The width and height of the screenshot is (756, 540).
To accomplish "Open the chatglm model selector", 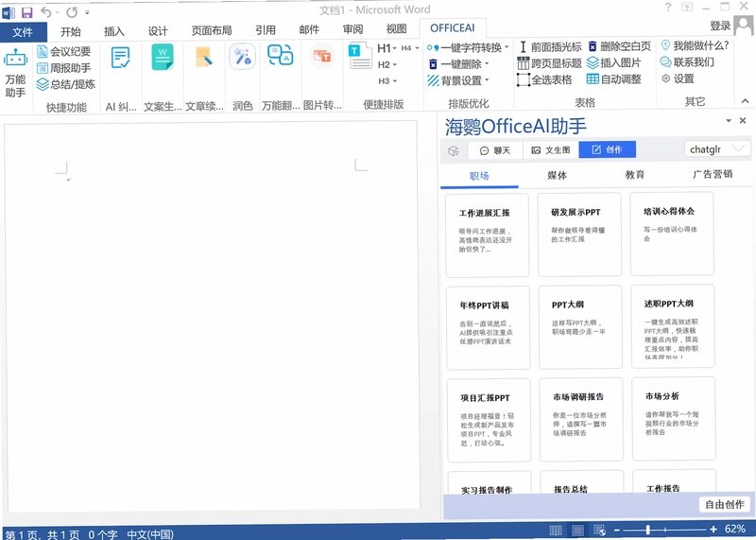I will (x=717, y=149).
